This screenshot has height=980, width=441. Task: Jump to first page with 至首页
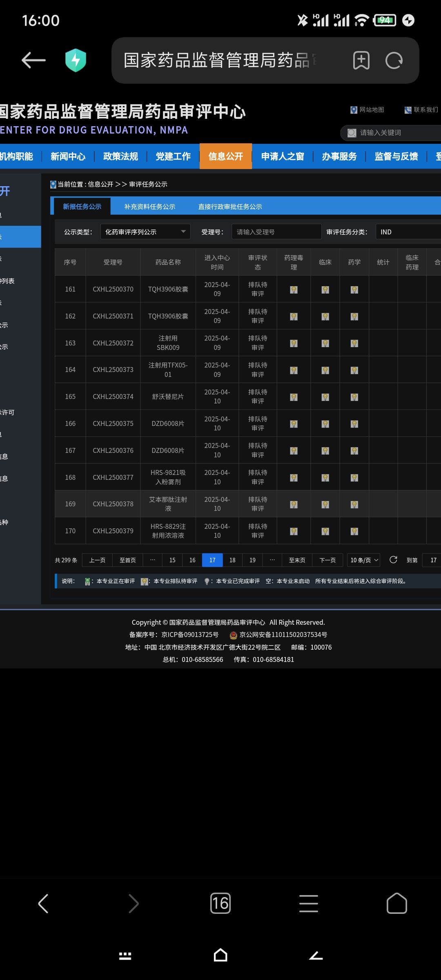point(128,560)
